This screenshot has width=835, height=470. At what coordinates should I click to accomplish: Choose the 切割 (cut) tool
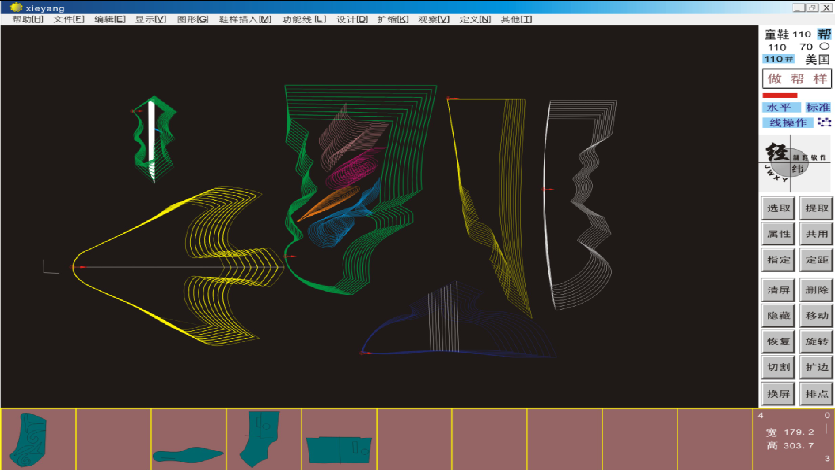[x=778, y=367]
